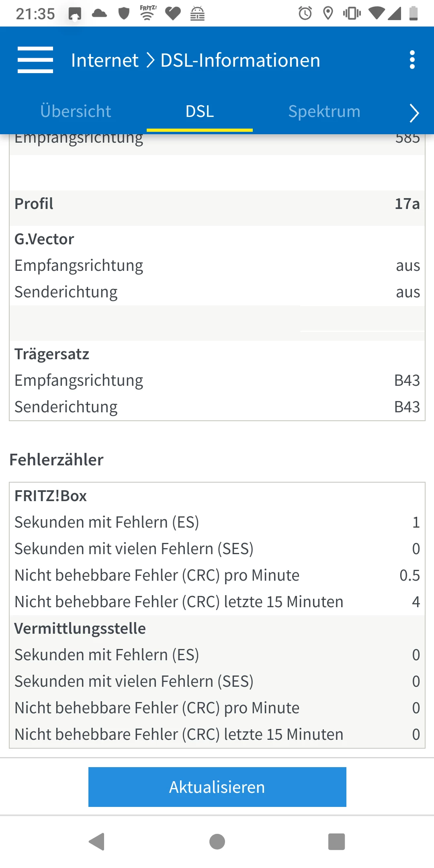Tap the recent apps square button
434x868 pixels.
[x=336, y=841]
